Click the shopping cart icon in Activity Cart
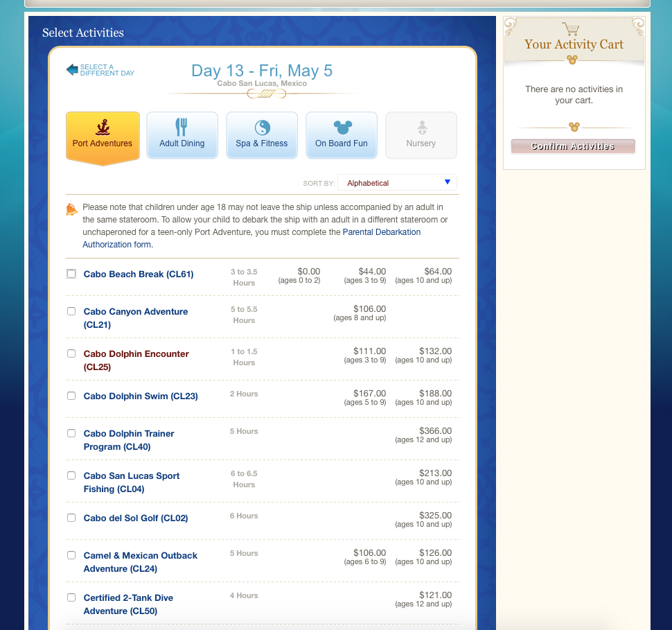The width and height of the screenshot is (672, 630). click(571, 28)
